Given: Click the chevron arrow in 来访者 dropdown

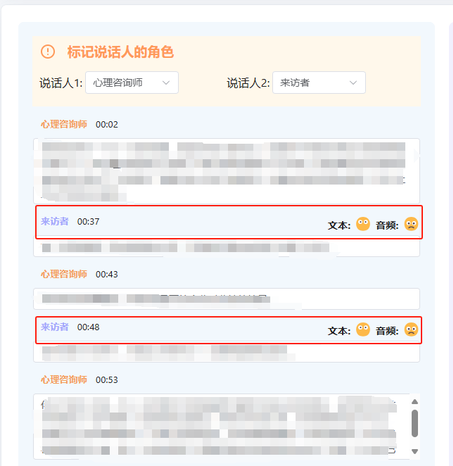Looking at the screenshot, I should 353,83.
